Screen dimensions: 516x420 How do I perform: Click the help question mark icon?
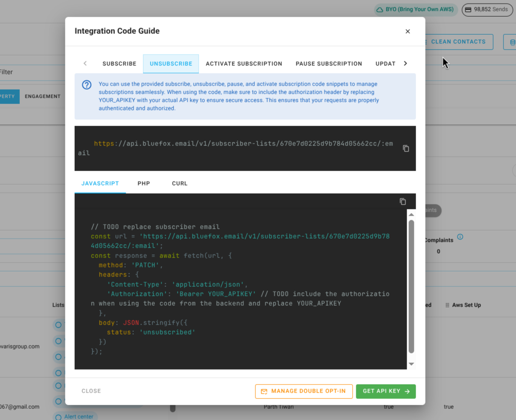pos(86,85)
